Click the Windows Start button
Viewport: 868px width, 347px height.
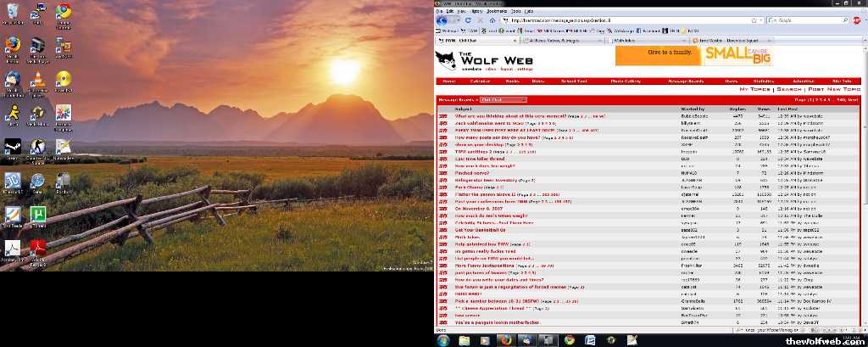pyautogui.click(x=443, y=339)
